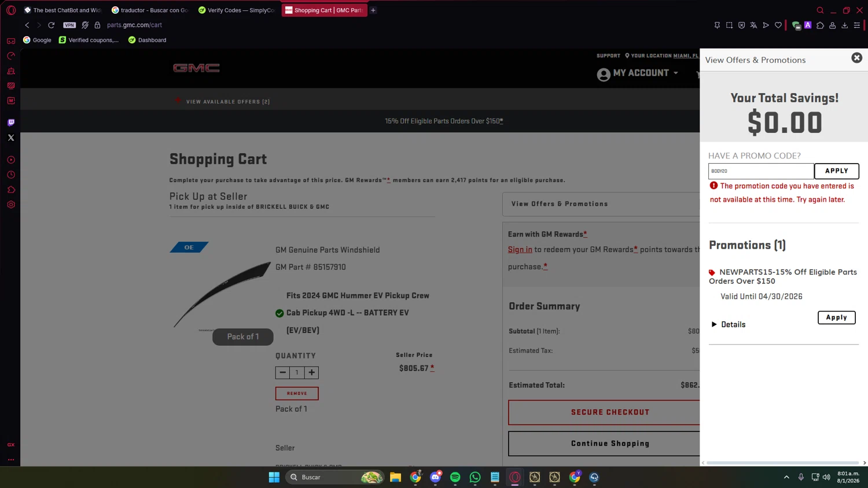Click View Available Offers (2) link
868x488 pixels.
[228, 102]
